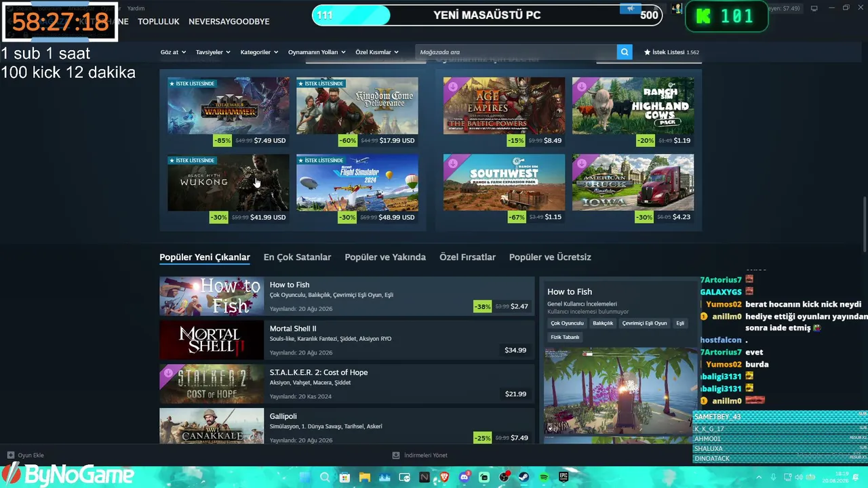Select the Popüler ve Ücretsiz tab
This screenshot has height=488, width=868.
coord(550,258)
